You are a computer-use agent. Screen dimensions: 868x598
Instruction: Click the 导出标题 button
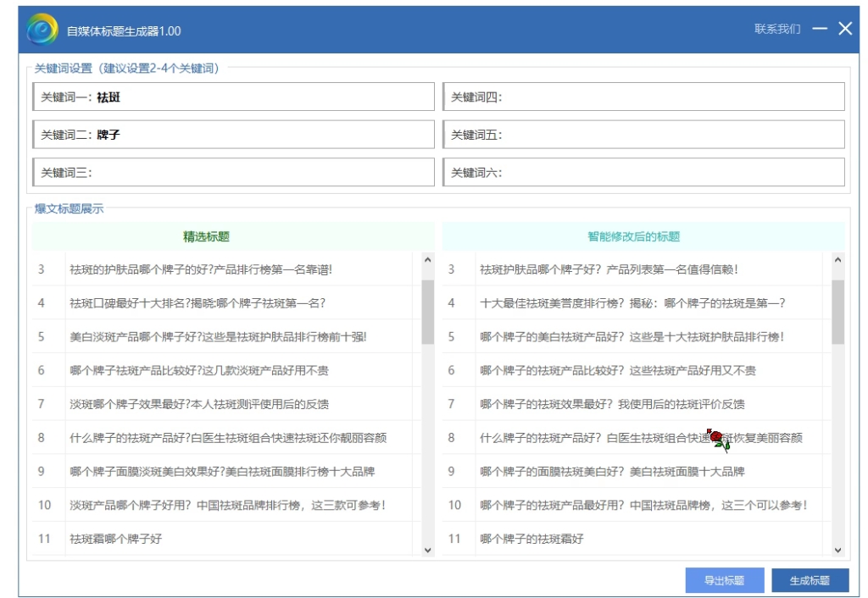click(724, 582)
